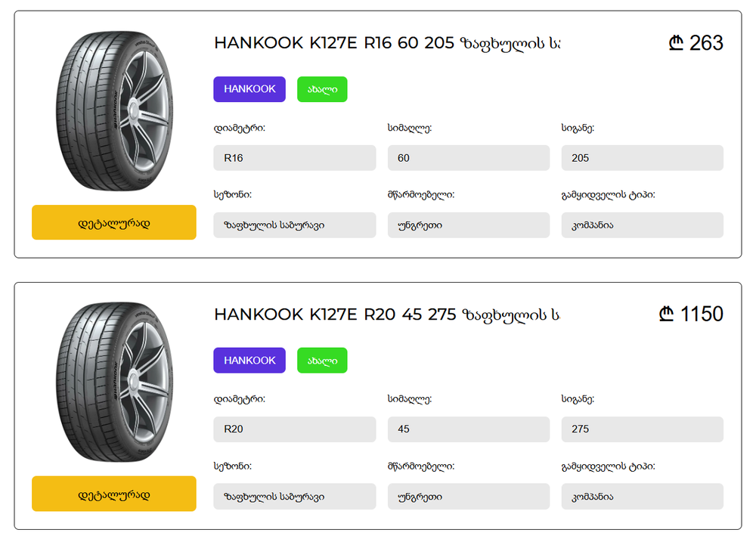Screen dimensions: 756x542
Task: Click კომპანია seller type field in second listing
Action: click(642, 496)
